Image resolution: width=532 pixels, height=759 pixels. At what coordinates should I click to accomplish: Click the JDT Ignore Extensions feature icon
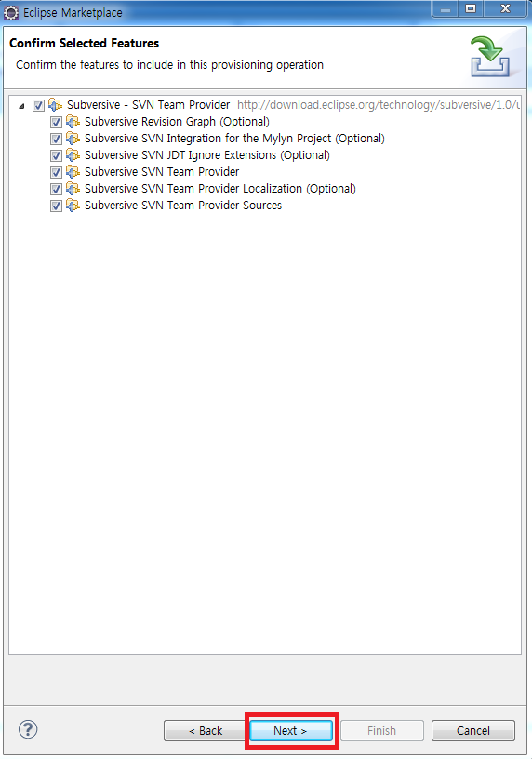click(73, 155)
